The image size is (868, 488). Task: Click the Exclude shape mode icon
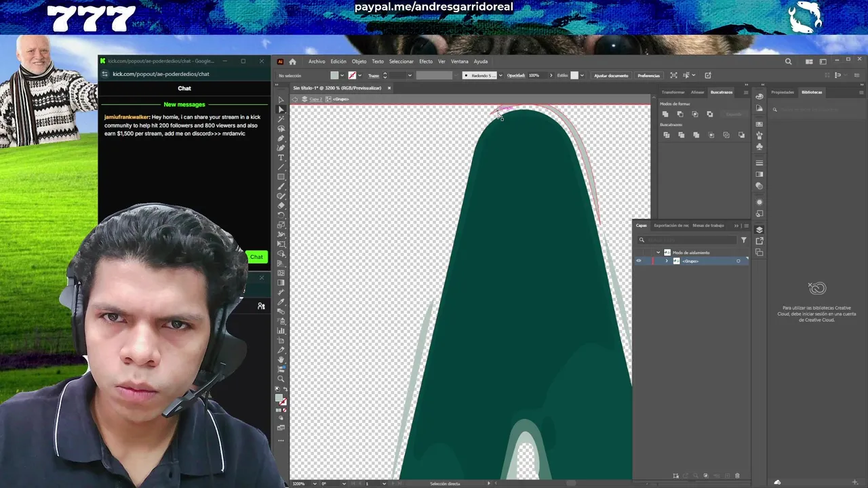point(710,114)
